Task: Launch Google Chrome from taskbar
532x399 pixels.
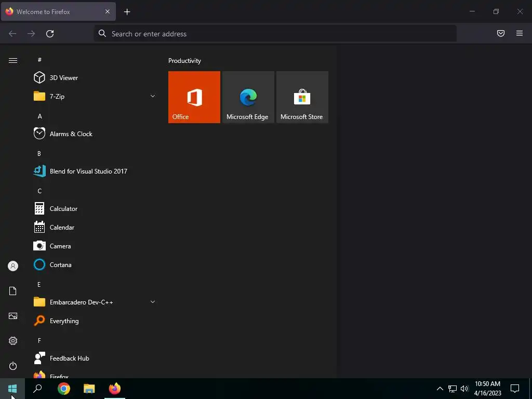Action: coord(64,389)
